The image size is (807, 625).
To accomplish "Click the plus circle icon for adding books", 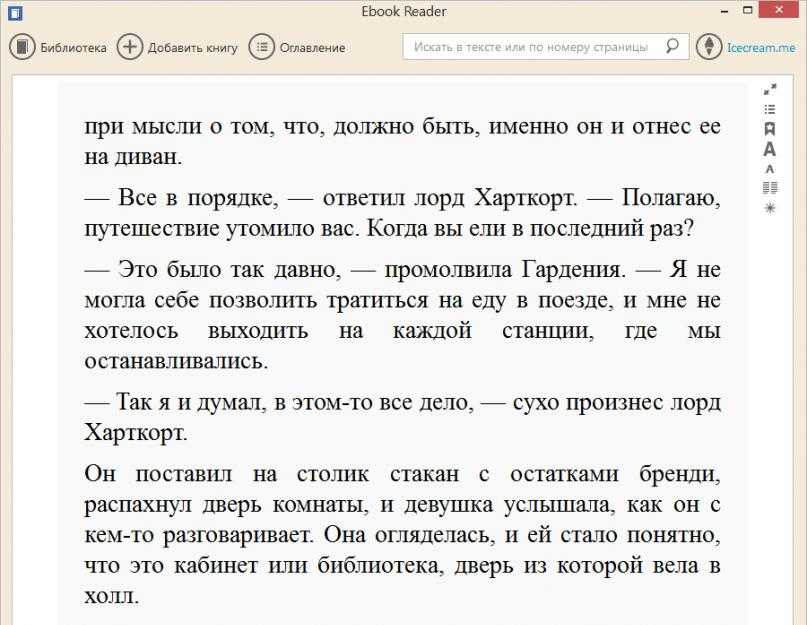I will click(130, 47).
